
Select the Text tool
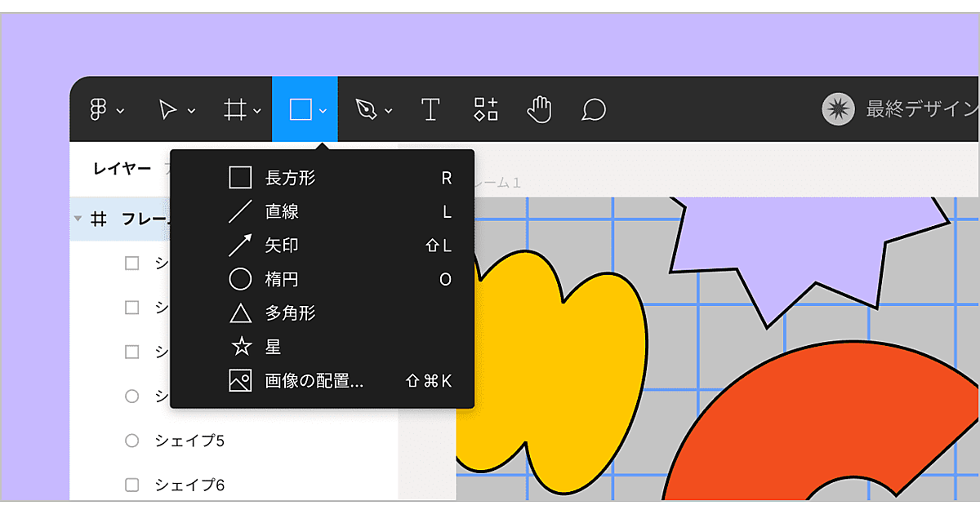coord(430,109)
